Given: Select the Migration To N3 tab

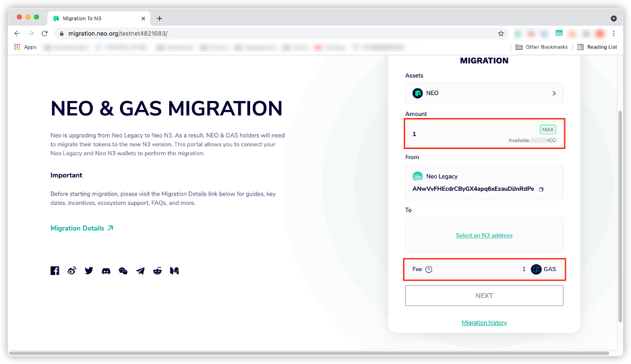Looking at the screenshot, I should 94,18.
